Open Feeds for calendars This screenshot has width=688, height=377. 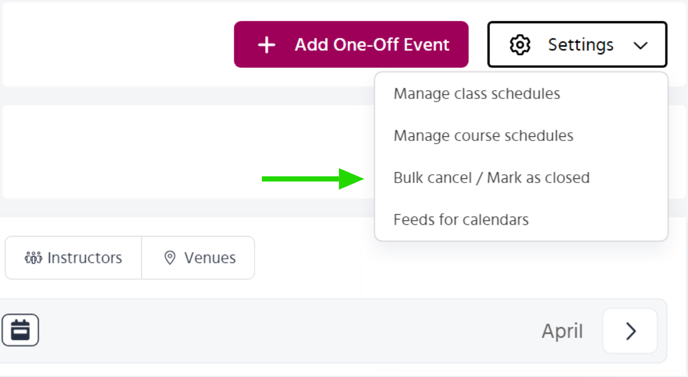[461, 219]
